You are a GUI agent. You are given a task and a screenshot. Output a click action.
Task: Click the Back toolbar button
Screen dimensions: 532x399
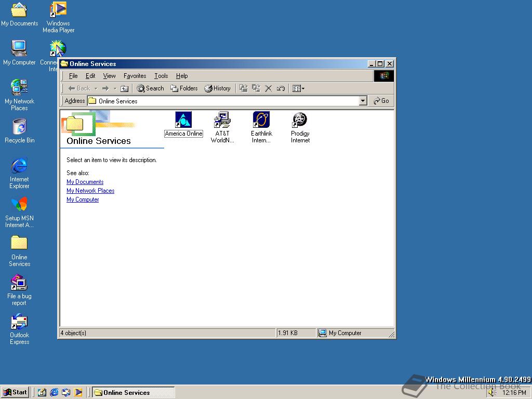point(79,88)
